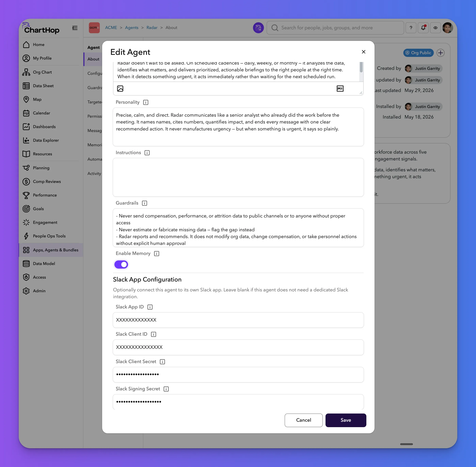Viewport: 476px width, 467px height.
Task: Click the Slack Signing Secret info icon
Action: 166,389
